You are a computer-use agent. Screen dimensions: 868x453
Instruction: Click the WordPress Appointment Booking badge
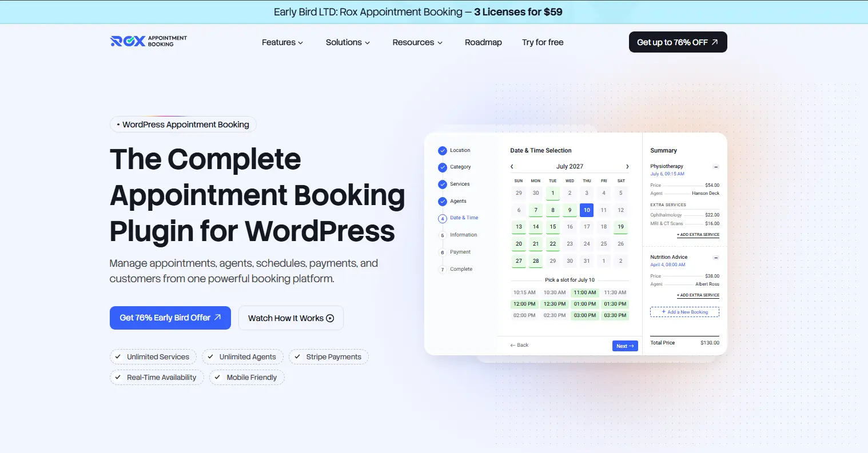coord(183,125)
